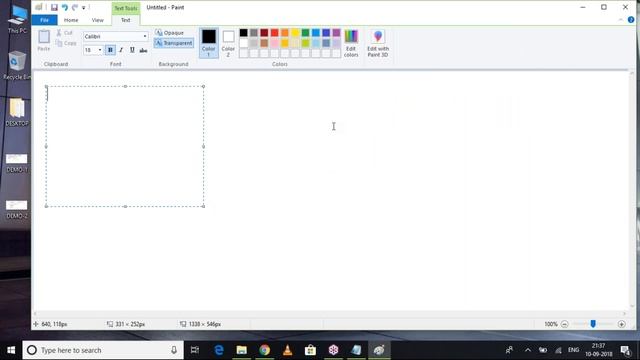Select Opaque text background
640x360 pixels.
coord(170,33)
